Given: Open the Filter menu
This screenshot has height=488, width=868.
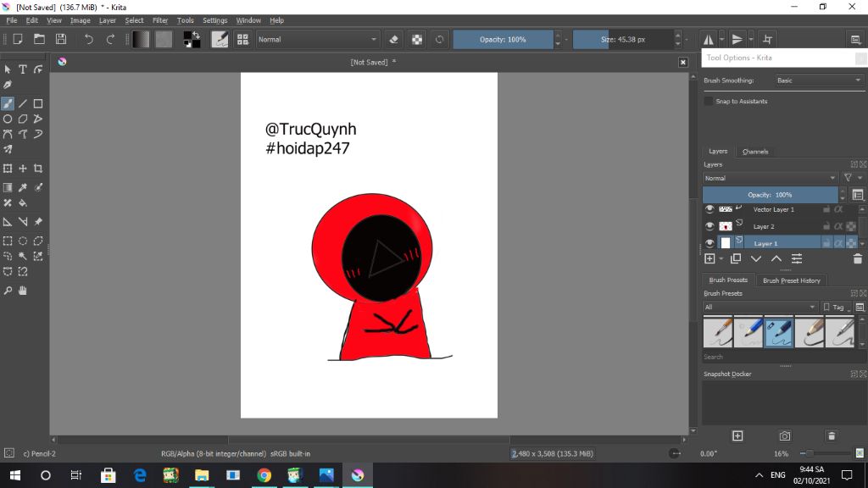Looking at the screenshot, I should [x=160, y=20].
